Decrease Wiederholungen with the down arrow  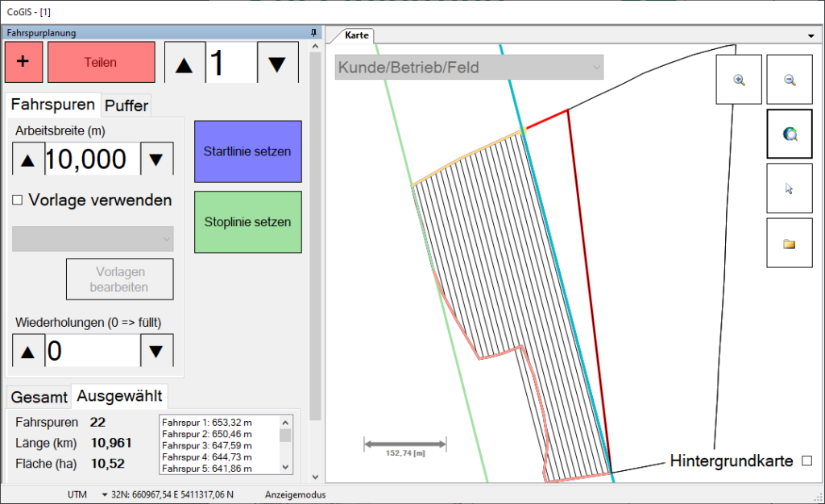pos(156,351)
